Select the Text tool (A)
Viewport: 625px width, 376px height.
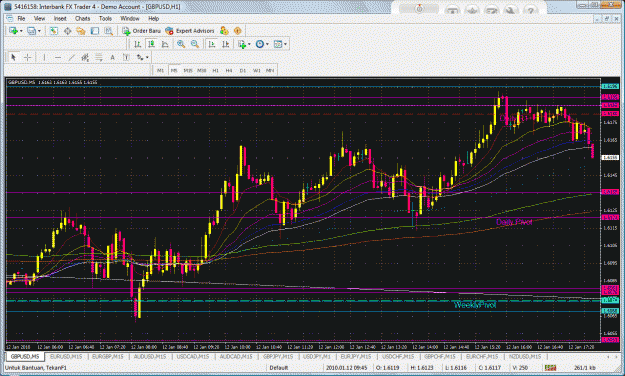click(x=112, y=57)
